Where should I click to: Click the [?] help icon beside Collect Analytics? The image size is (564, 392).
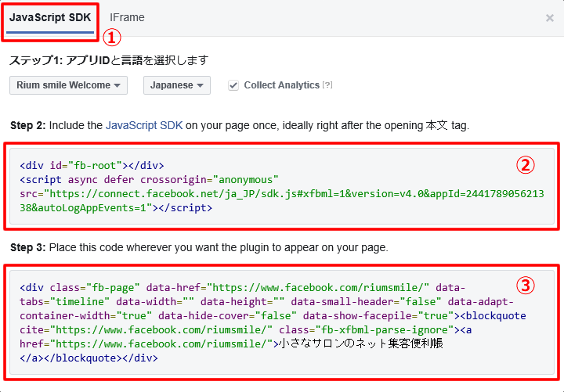click(x=327, y=85)
